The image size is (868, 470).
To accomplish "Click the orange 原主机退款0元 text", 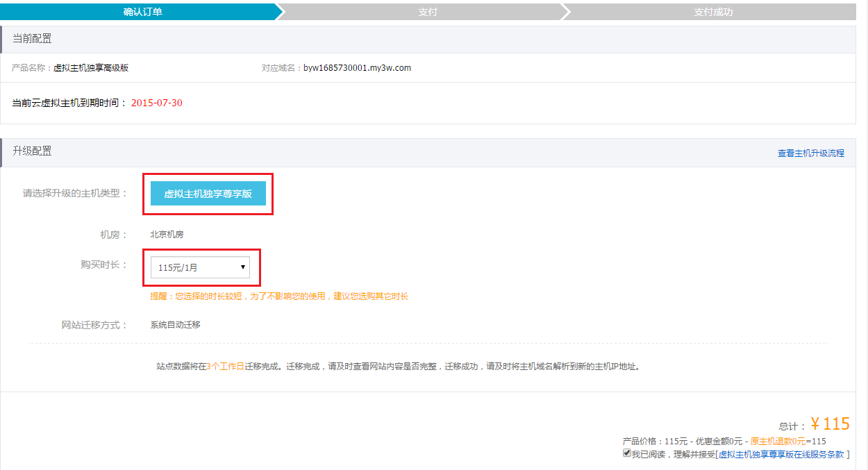I will 778,441.
